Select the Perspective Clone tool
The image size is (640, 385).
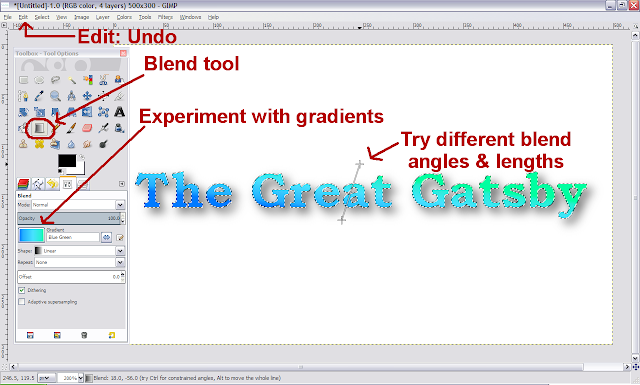[55, 144]
